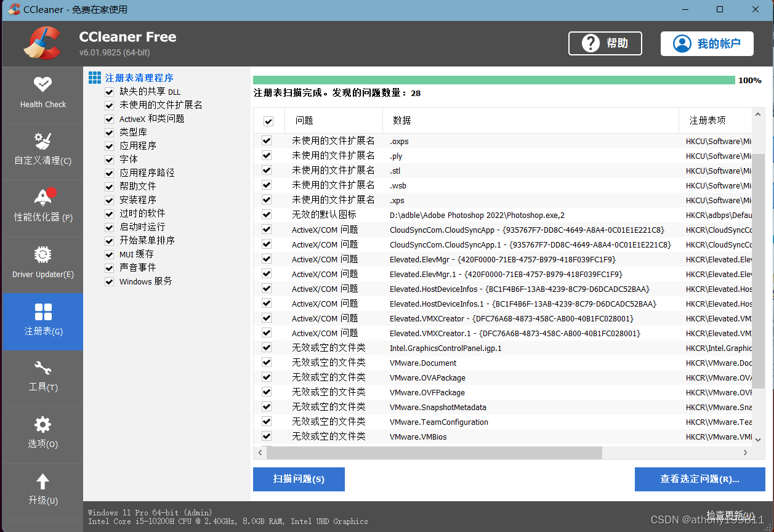Uncheck 缺失的共享 DLL option
This screenshot has height=532, width=774.
(109, 92)
